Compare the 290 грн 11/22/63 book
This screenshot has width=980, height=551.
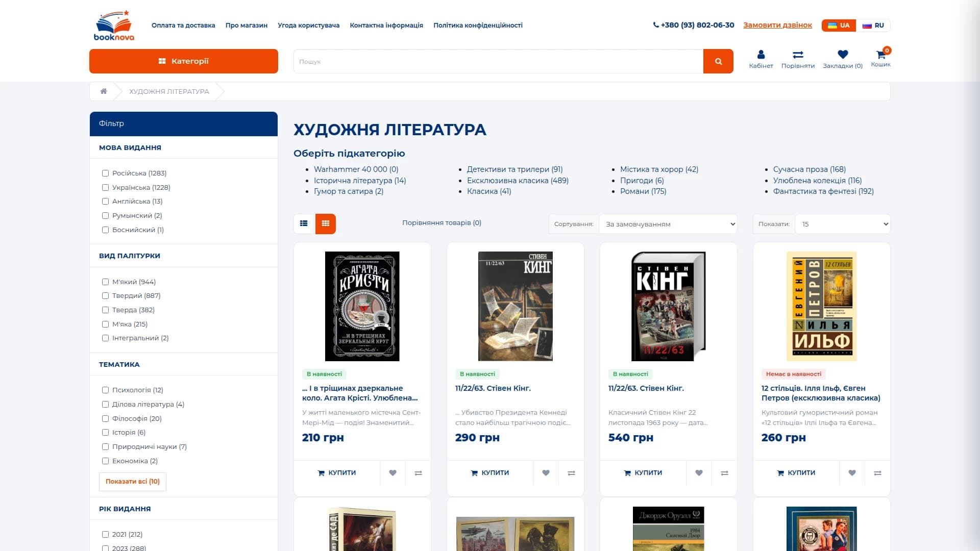click(x=571, y=473)
